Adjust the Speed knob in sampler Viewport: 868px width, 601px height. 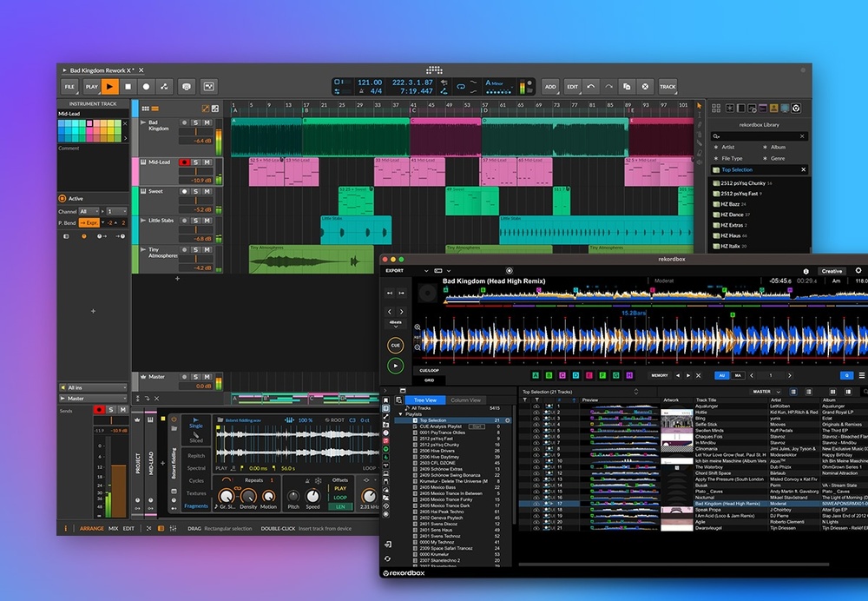coord(312,496)
